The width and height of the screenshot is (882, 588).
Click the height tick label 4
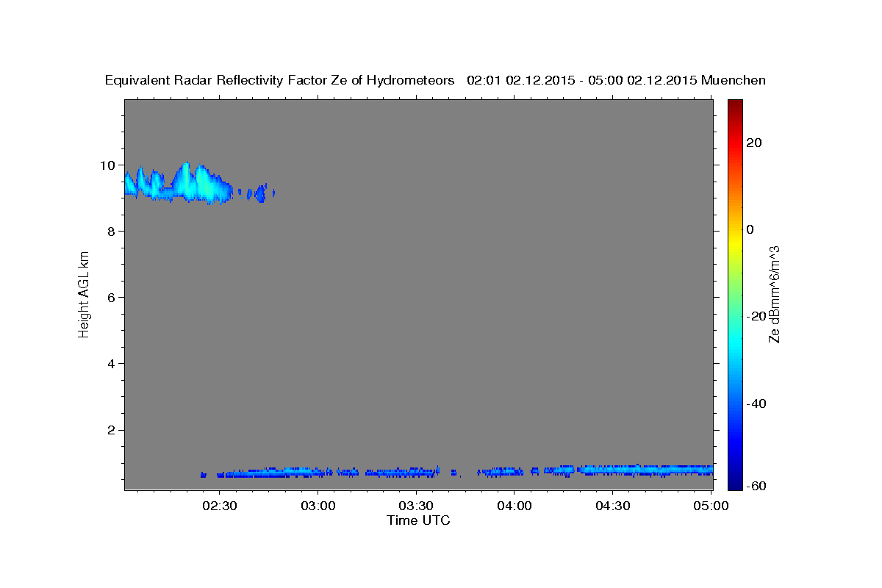click(112, 364)
